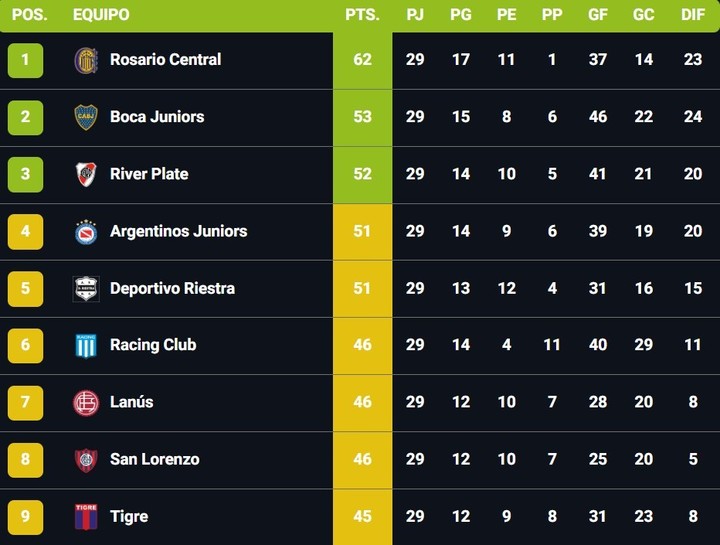Viewport: 720px width, 545px height.
Task: Click the yellow position 4 badge
Action: tap(25, 231)
